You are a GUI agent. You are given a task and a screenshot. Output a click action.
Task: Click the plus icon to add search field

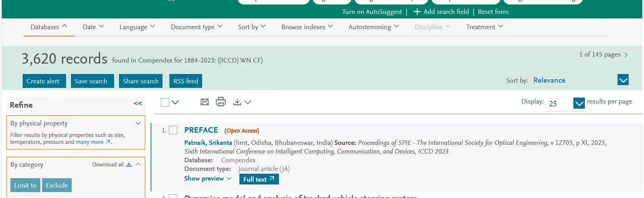(x=417, y=12)
